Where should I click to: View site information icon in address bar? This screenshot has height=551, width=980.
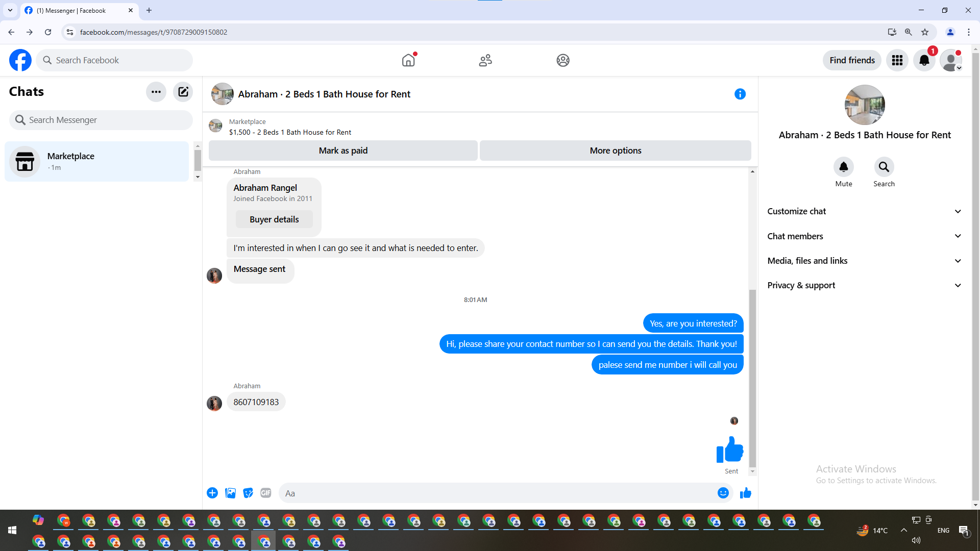[x=70, y=32]
